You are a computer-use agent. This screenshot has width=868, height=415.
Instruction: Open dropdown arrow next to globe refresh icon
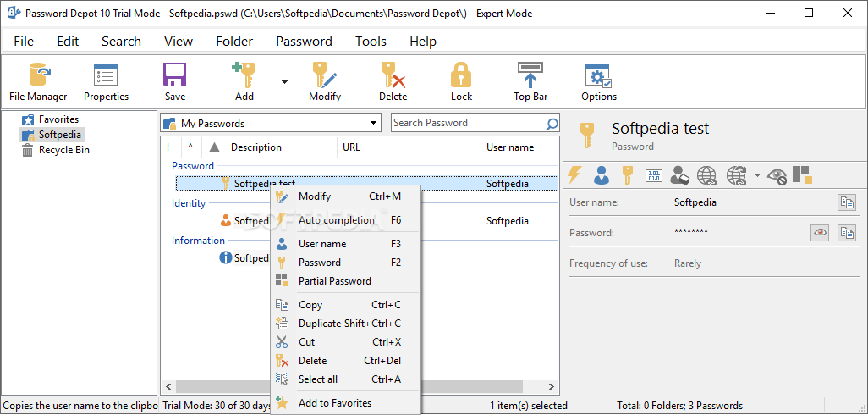[757, 175]
